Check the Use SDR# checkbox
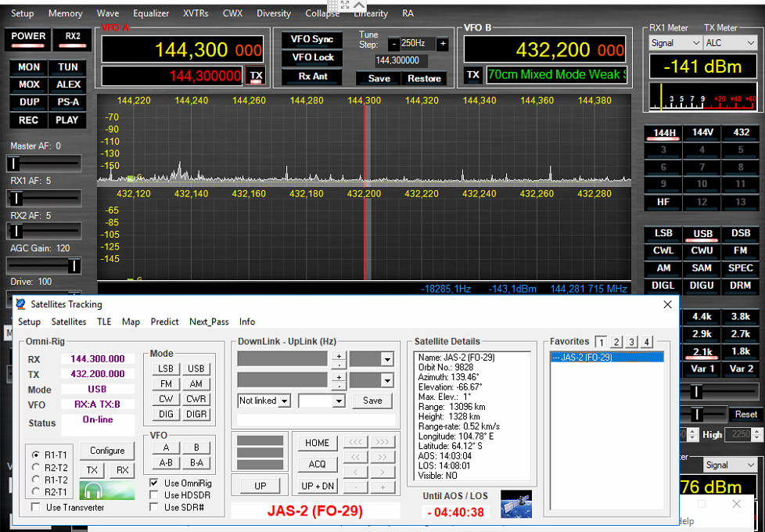Screen dimensions: 765x532 point(154,507)
